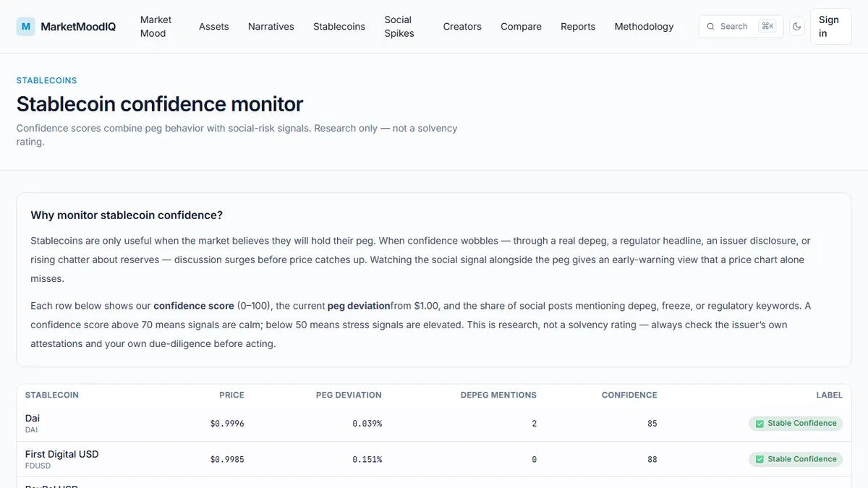
Task: Click the MarketMoodIQ brand name
Action: coord(78,27)
